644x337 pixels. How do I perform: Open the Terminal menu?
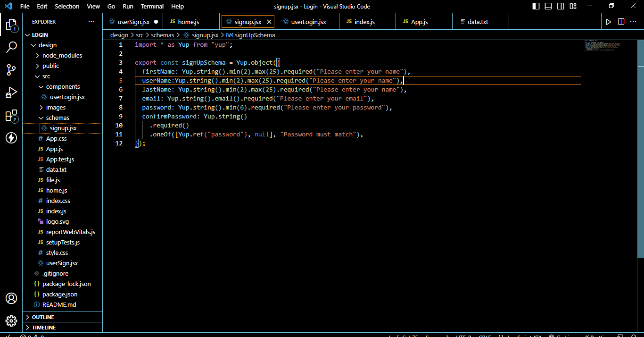(x=152, y=7)
